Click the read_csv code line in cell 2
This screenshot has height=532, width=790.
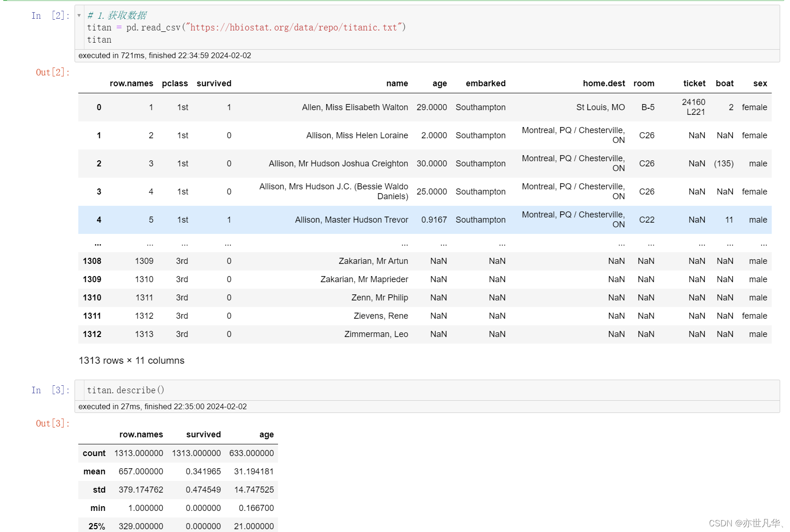247,28
